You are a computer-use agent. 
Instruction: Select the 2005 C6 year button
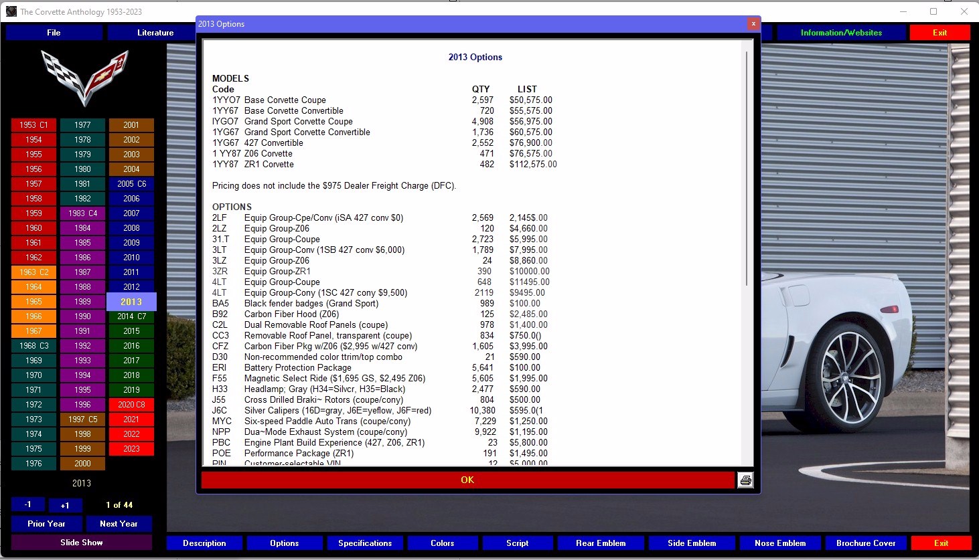pos(131,184)
